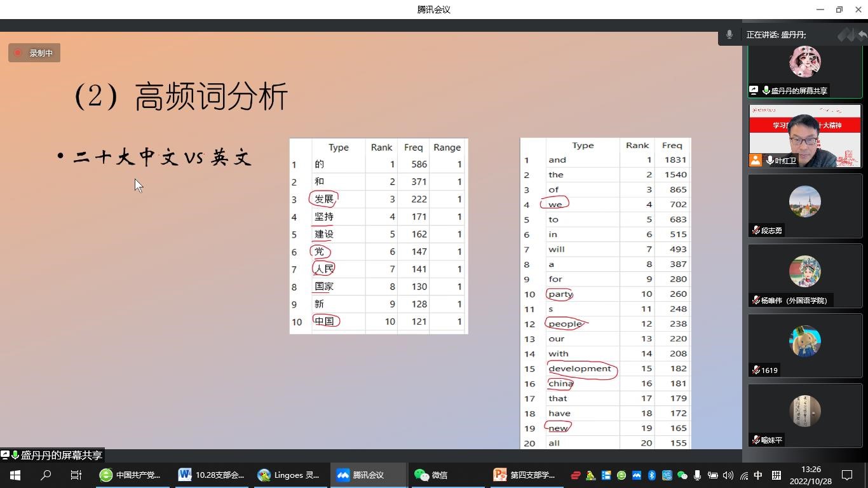868x488 pixels.
Task: Switch to the 10.28支部会 Word document in taskbar
Action: (x=212, y=475)
